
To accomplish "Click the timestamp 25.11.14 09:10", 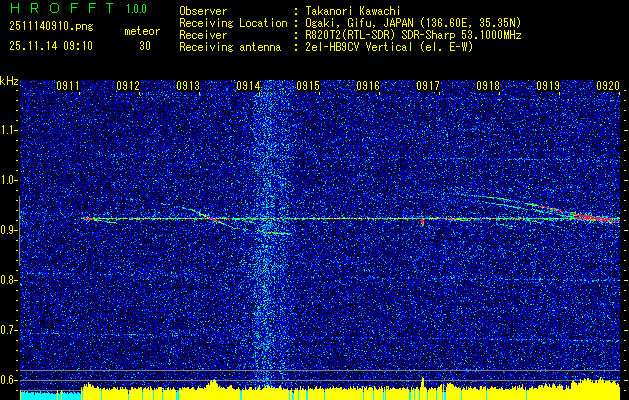I will pos(51,46).
